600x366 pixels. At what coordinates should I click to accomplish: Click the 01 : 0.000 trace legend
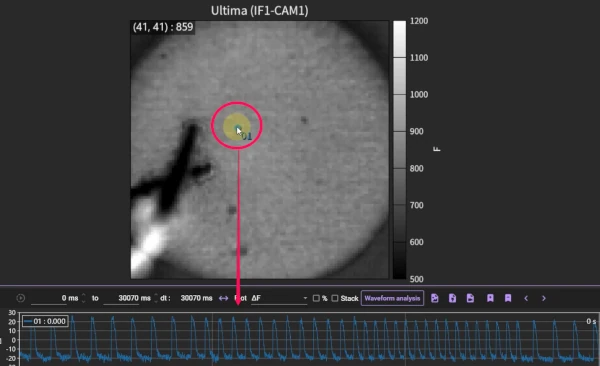45,321
